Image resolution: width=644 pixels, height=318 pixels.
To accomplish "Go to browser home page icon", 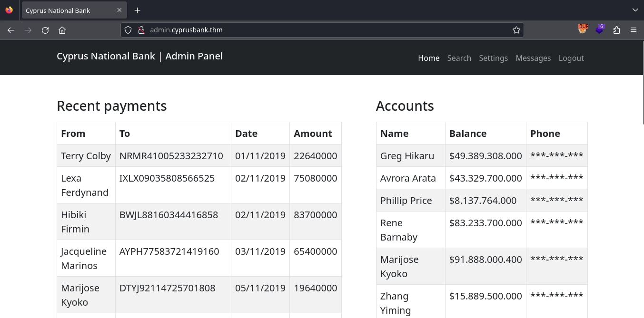I will 62,30.
